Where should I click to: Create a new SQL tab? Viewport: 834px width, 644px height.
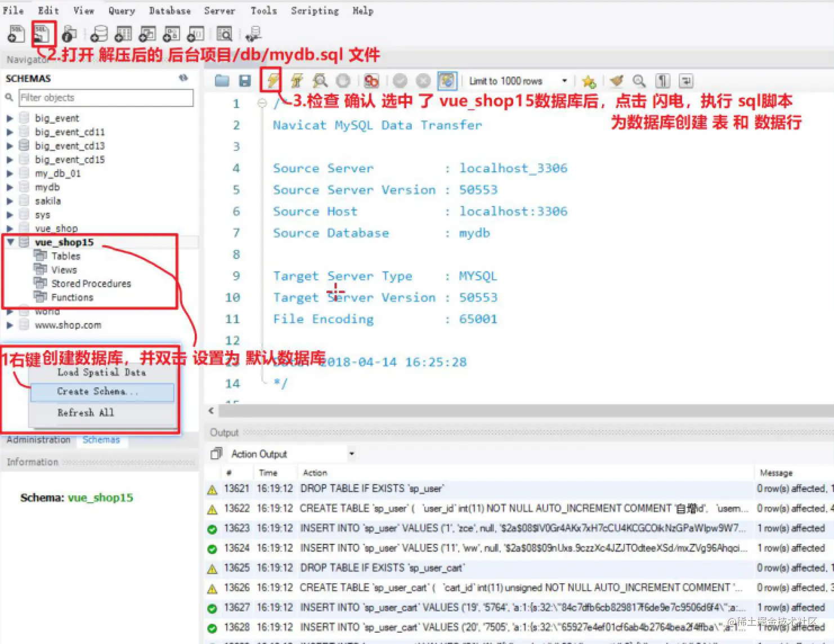(16, 34)
